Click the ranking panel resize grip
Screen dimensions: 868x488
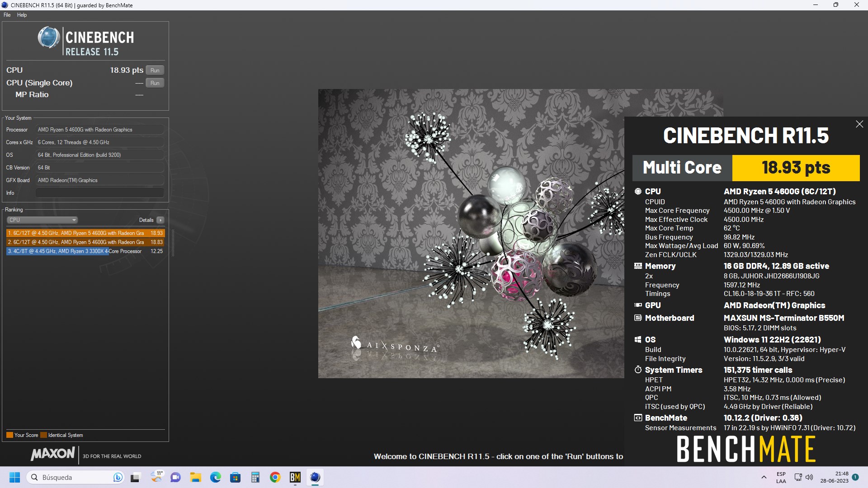click(173, 243)
